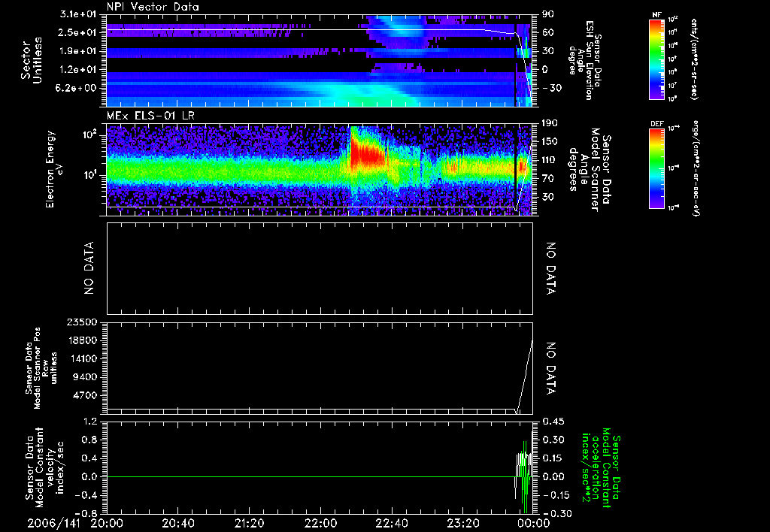Click the green 'Model Constant acceleration' axis label
Screen dimensions: 770x532
602,467
